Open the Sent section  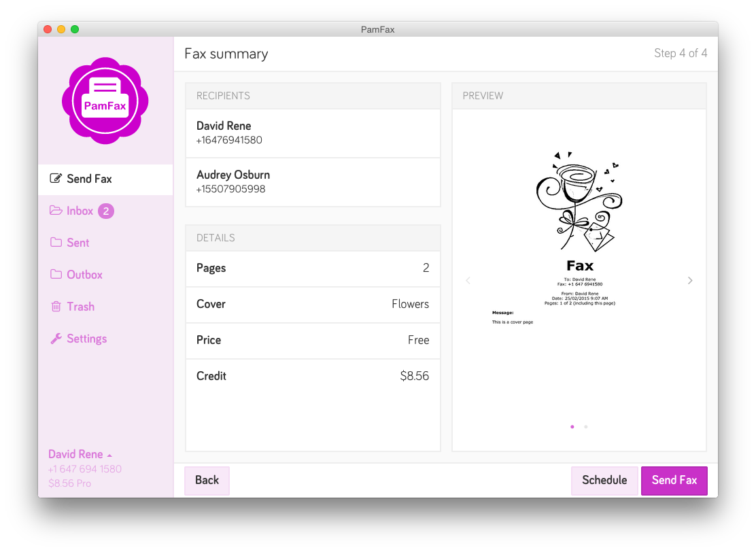point(105,243)
